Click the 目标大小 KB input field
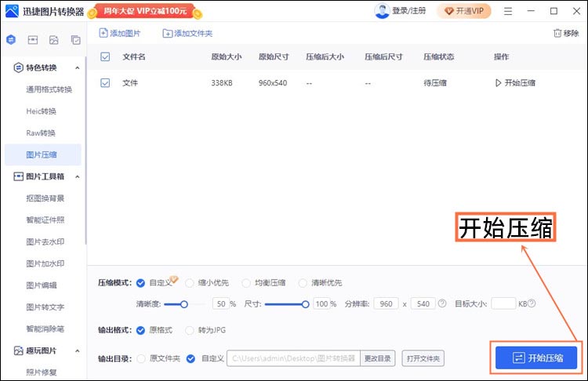The width and height of the screenshot is (588, 381). (x=503, y=303)
